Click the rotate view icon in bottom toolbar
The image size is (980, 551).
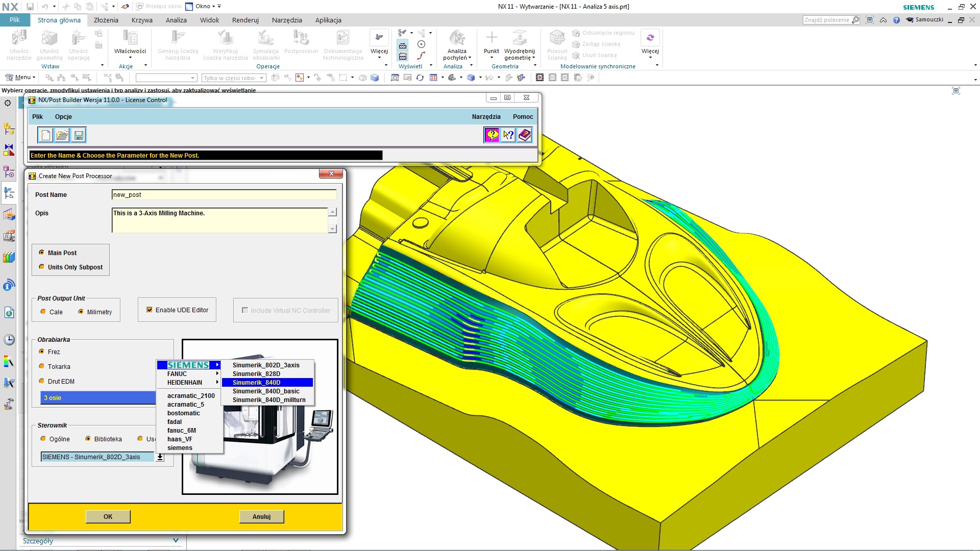[x=420, y=78]
